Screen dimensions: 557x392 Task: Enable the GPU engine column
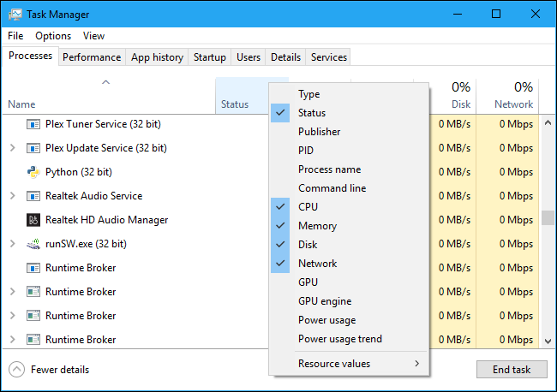click(x=325, y=301)
